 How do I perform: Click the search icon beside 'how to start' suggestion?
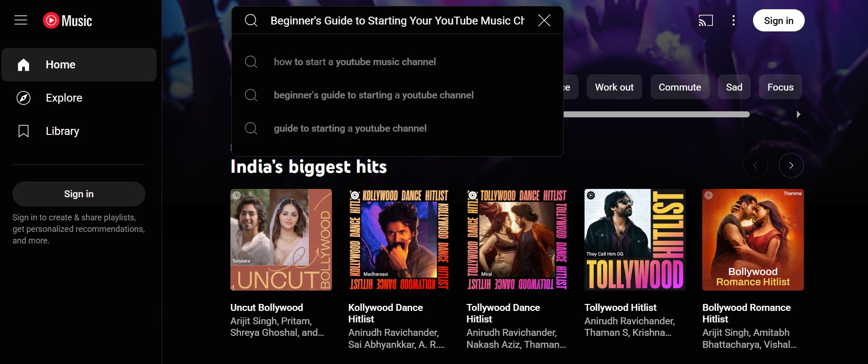(x=251, y=62)
